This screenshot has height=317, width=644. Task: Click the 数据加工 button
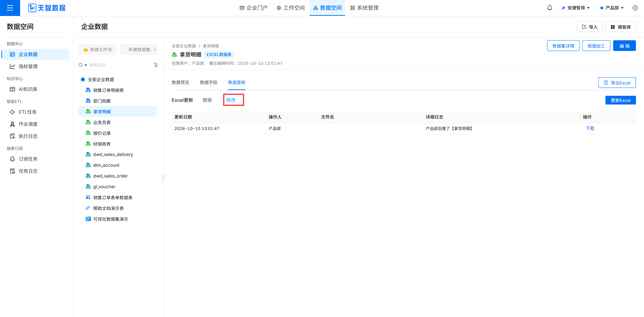coord(596,46)
